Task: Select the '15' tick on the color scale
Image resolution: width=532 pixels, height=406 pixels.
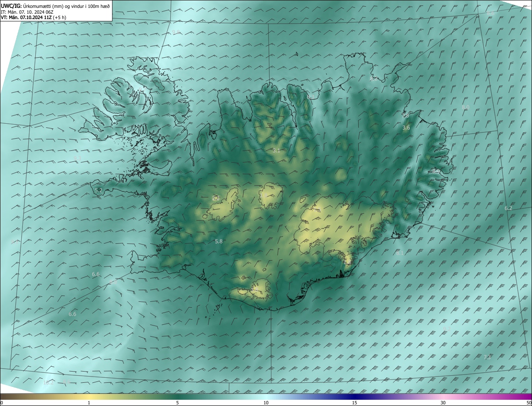Action: 355,403
